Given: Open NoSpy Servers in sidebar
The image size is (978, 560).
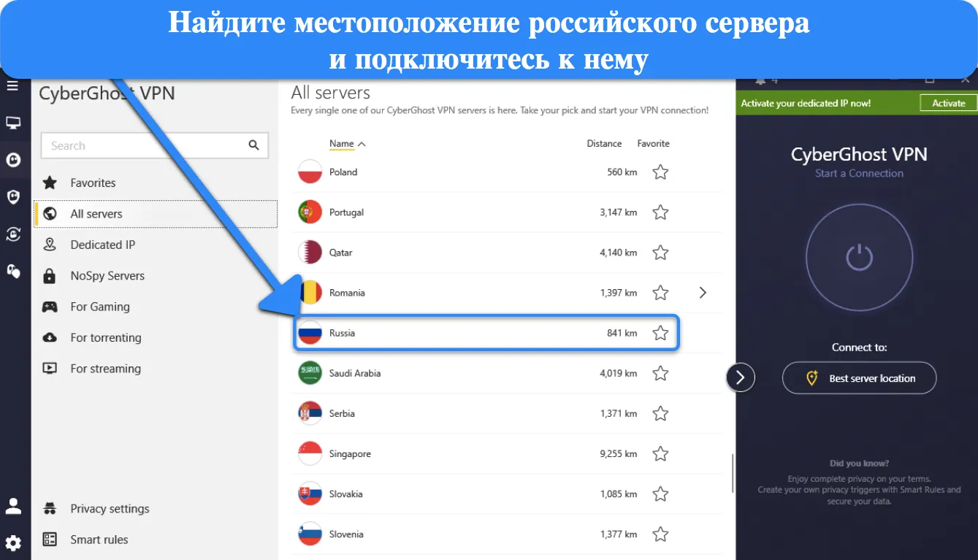Looking at the screenshot, I should tap(156, 276).
